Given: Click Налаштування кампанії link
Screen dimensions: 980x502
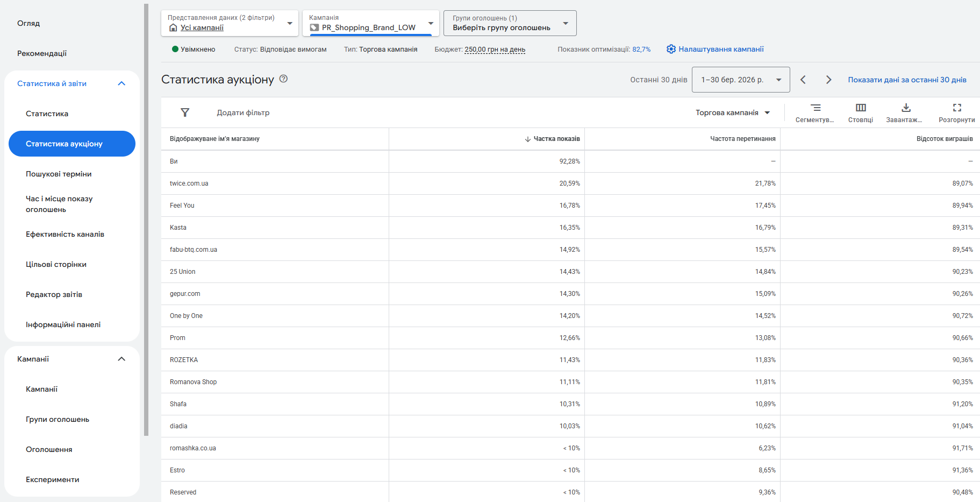Looking at the screenshot, I should [x=721, y=49].
